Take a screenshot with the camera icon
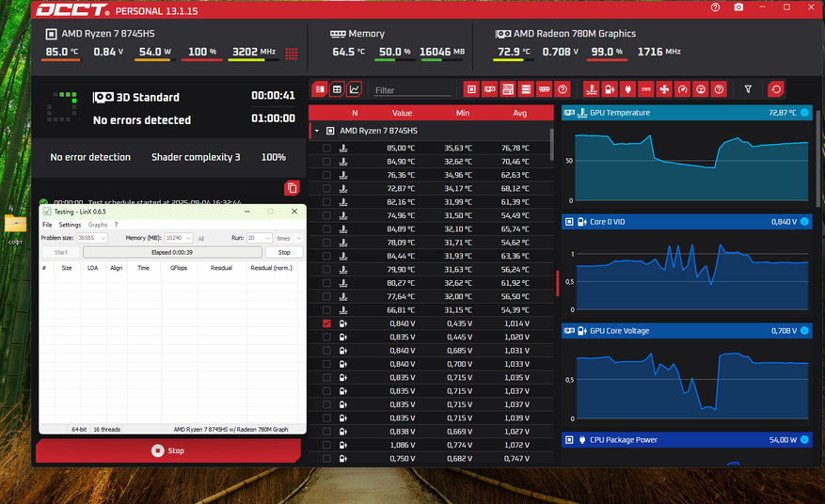Screen dimensions: 825x504 coord(738,8)
